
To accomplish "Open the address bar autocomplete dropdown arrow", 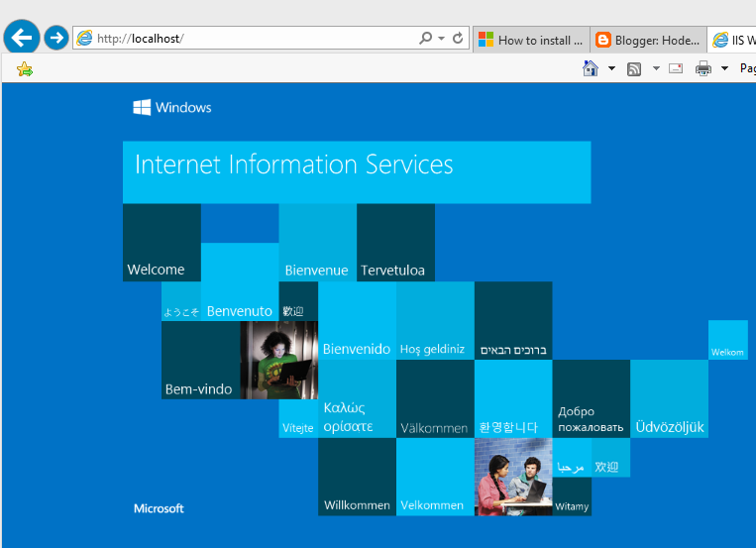I will (441, 38).
